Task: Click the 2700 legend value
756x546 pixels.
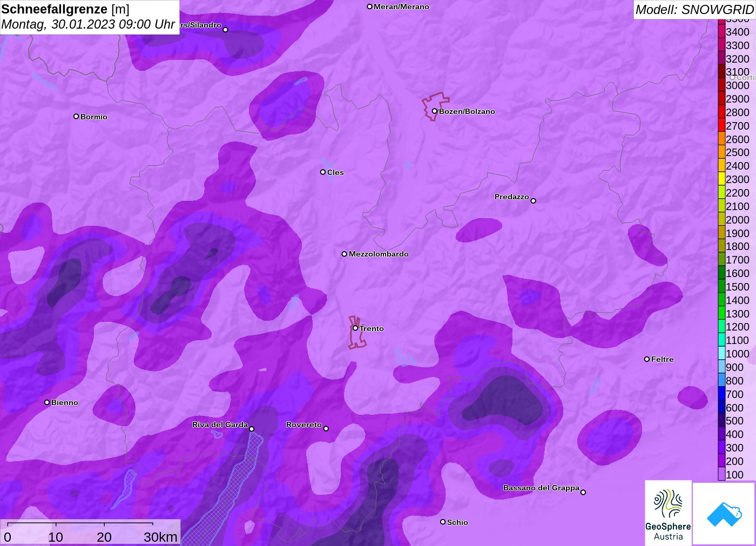Action: pyautogui.click(x=738, y=126)
